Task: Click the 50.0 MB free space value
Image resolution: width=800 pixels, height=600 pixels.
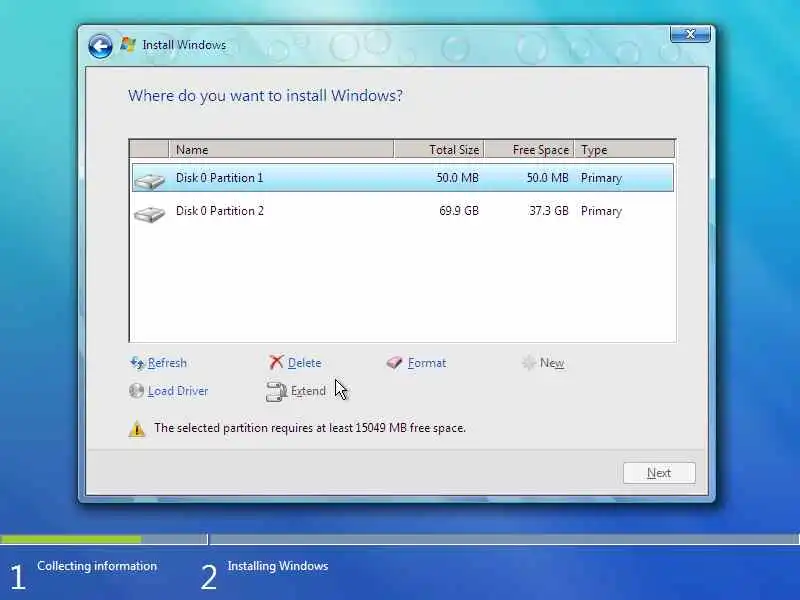Action: click(547, 178)
